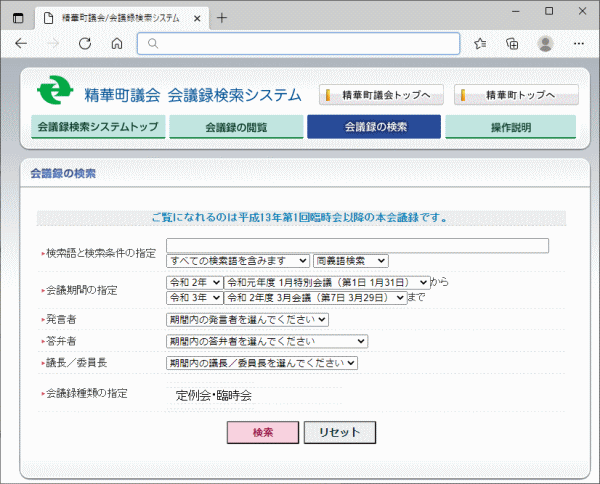
Task: Click the pink 検索 button
Action: pyautogui.click(x=263, y=432)
